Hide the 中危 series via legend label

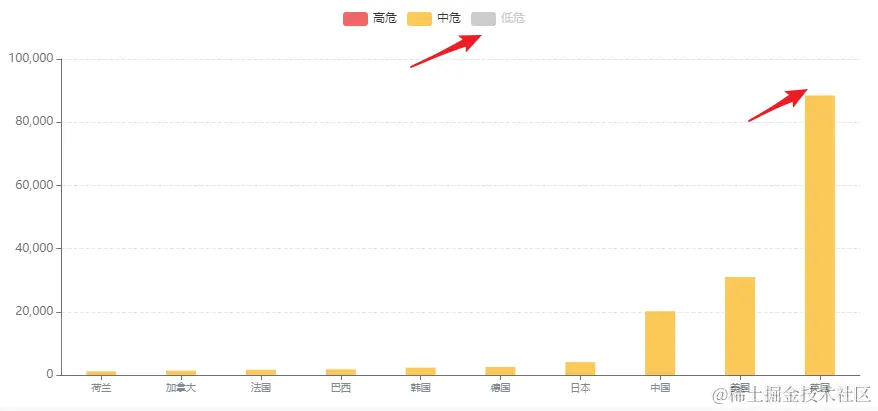point(449,18)
